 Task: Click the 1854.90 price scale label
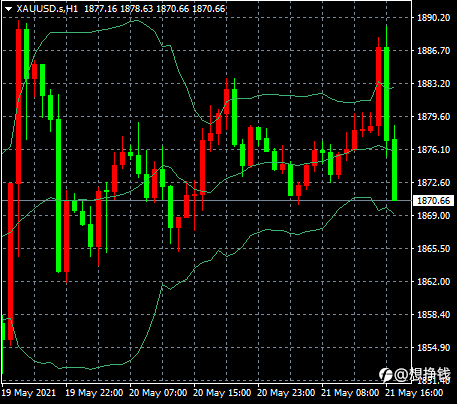433,348
